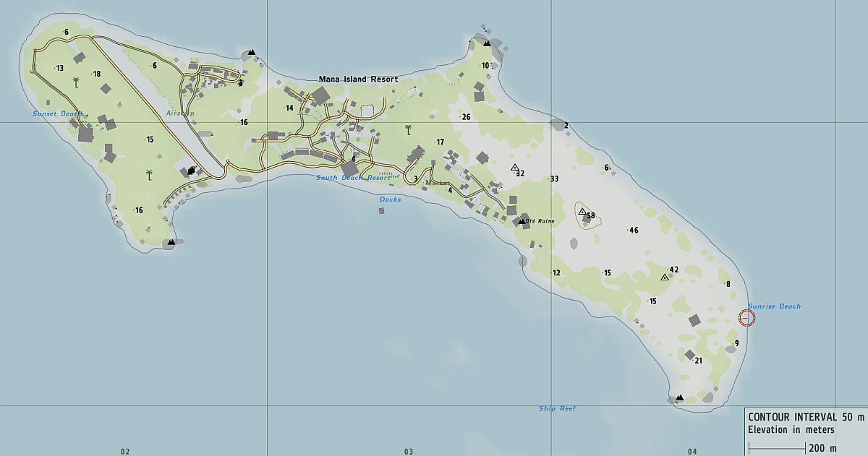Image resolution: width=868 pixels, height=456 pixels.
Task: Click the triangle summit icon below elevation 42
Action: (665, 277)
